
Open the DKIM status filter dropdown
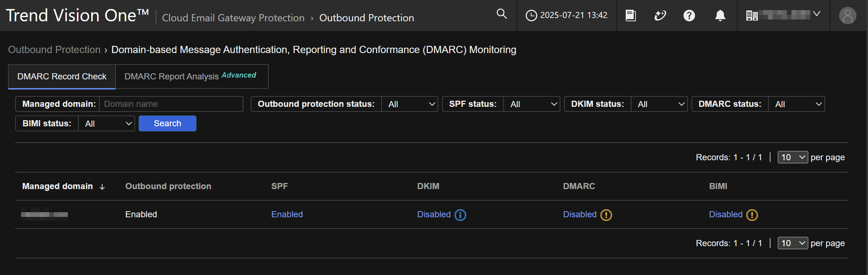tap(660, 104)
